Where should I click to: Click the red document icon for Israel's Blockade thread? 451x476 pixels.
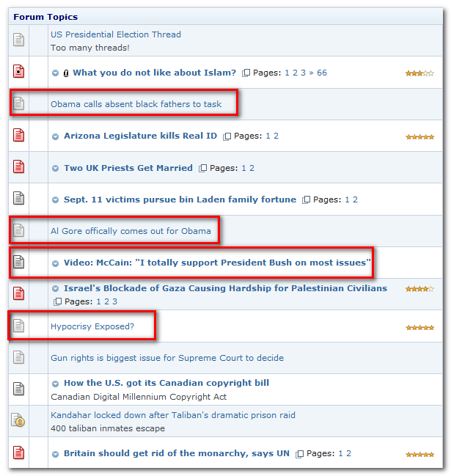point(18,293)
